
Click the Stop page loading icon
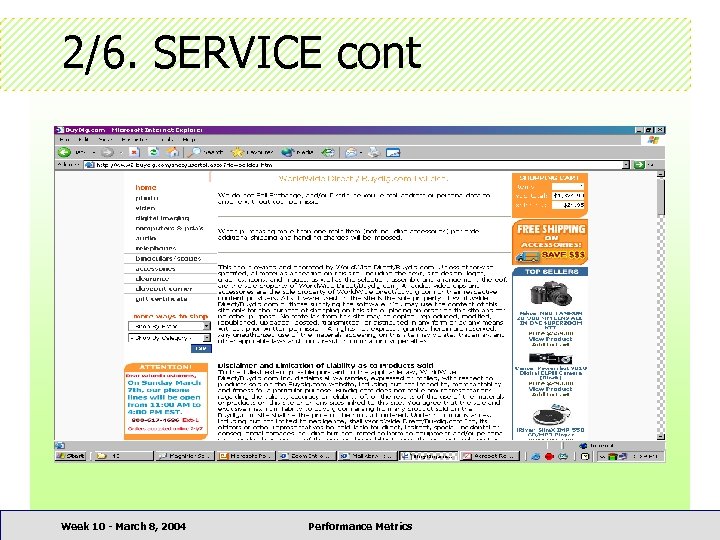coord(134,152)
